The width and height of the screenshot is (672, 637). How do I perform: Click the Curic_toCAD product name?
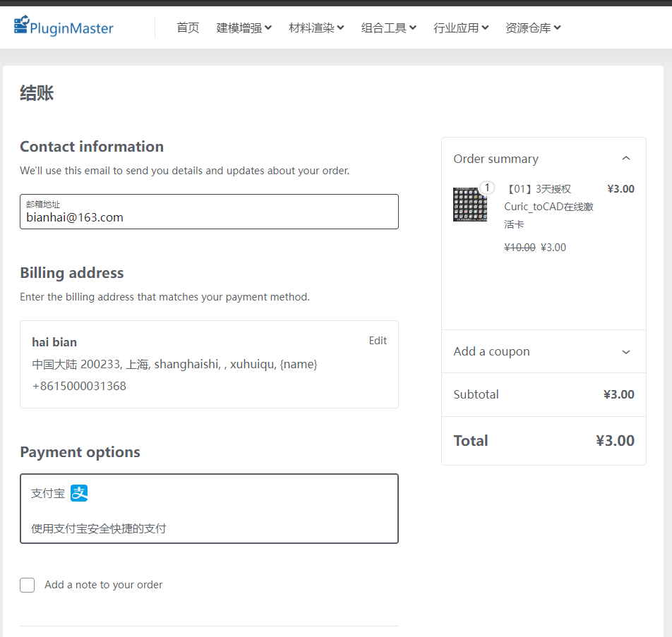[548, 207]
